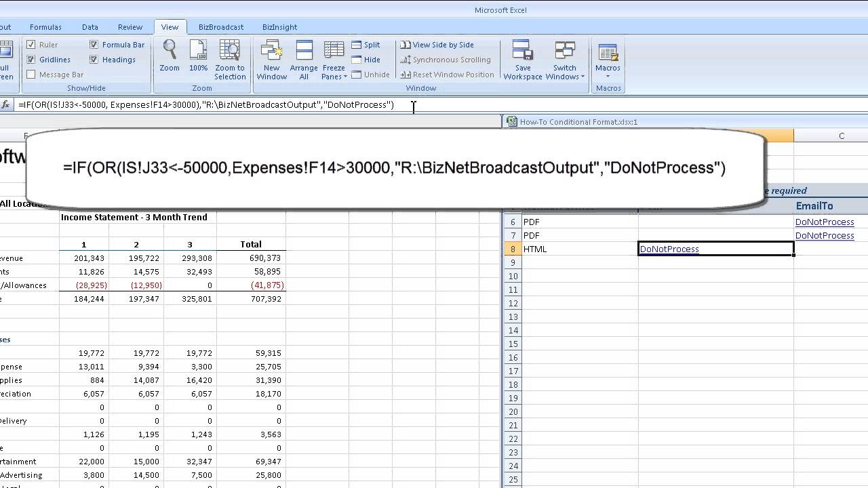The height and width of the screenshot is (488, 868).
Task: Toggle the Headings checkbox
Action: tap(94, 60)
